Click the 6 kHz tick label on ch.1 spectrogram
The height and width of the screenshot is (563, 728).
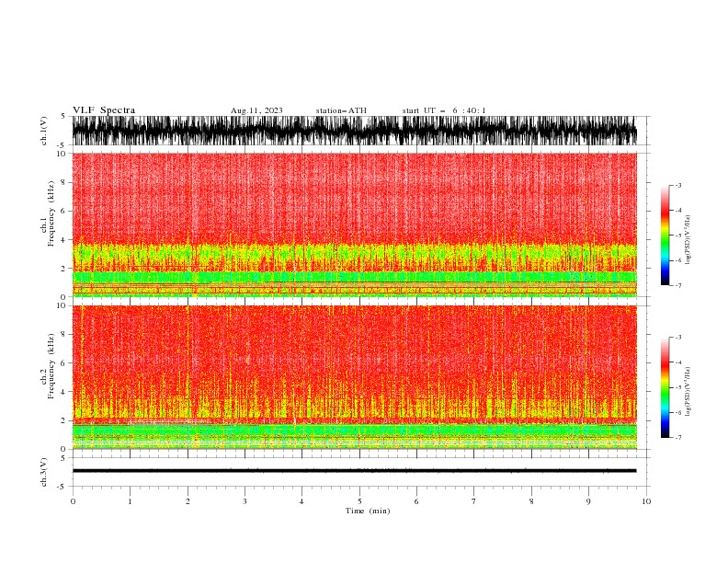click(63, 211)
